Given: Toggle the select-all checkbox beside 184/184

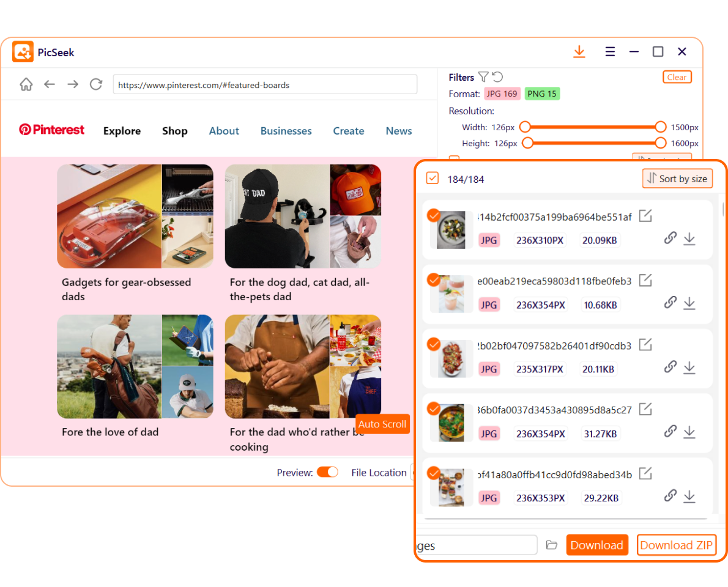Looking at the screenshot, I should pos(433,178).
